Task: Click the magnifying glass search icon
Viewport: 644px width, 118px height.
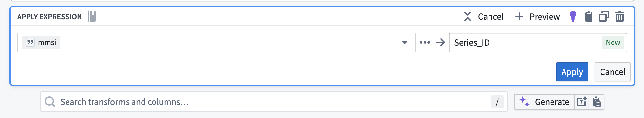Action: click(x=50, y=102)
